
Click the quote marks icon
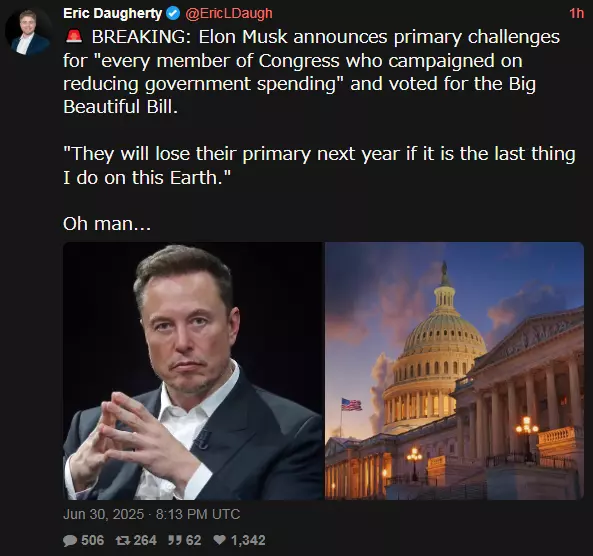174,540
